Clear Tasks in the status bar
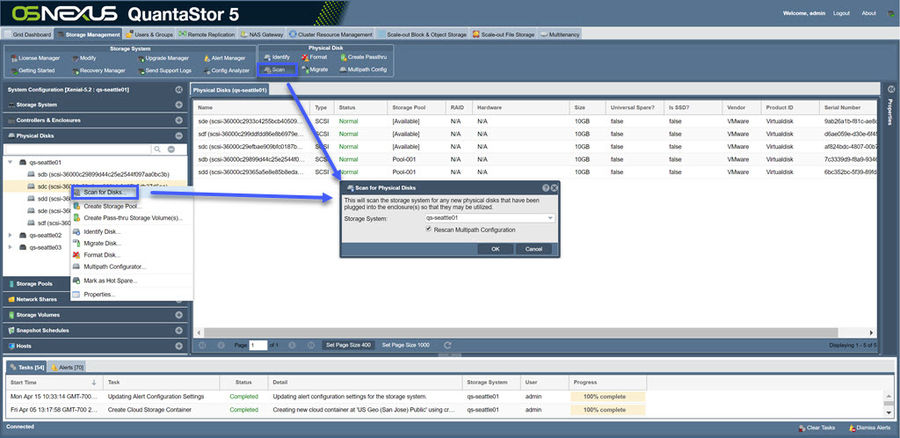The image size is (900, 438). click(816, 428)
